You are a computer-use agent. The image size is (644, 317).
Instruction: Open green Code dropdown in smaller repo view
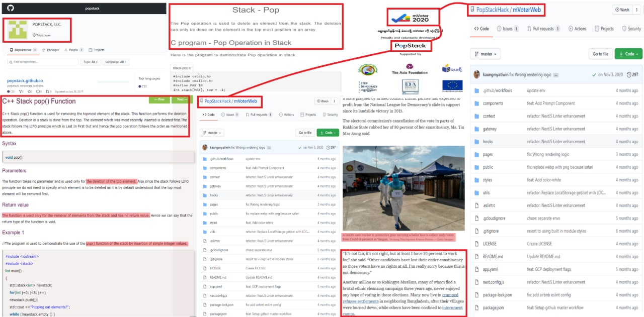tap(328, 133)
